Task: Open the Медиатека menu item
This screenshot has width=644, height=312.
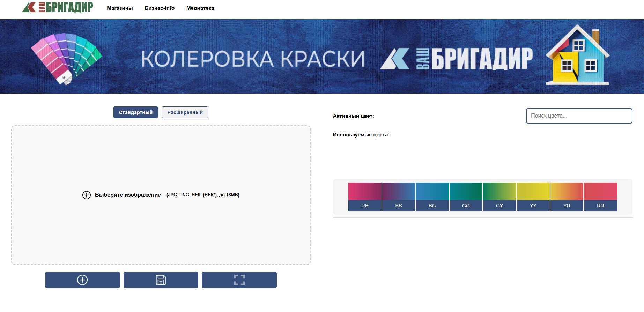Action: pos(200,8)
